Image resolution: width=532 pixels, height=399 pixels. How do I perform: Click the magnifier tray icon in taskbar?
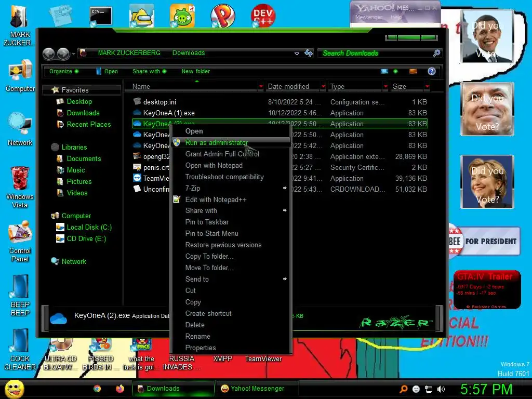coord(404,389)
